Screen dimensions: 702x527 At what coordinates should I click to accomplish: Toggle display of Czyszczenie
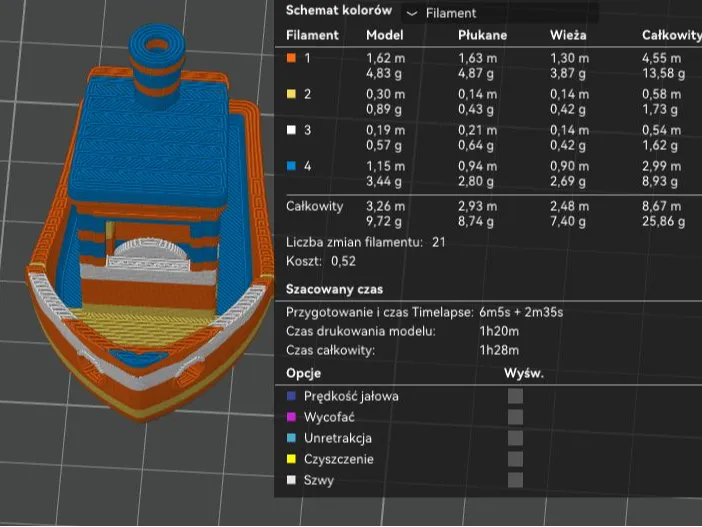click(515, 459)
